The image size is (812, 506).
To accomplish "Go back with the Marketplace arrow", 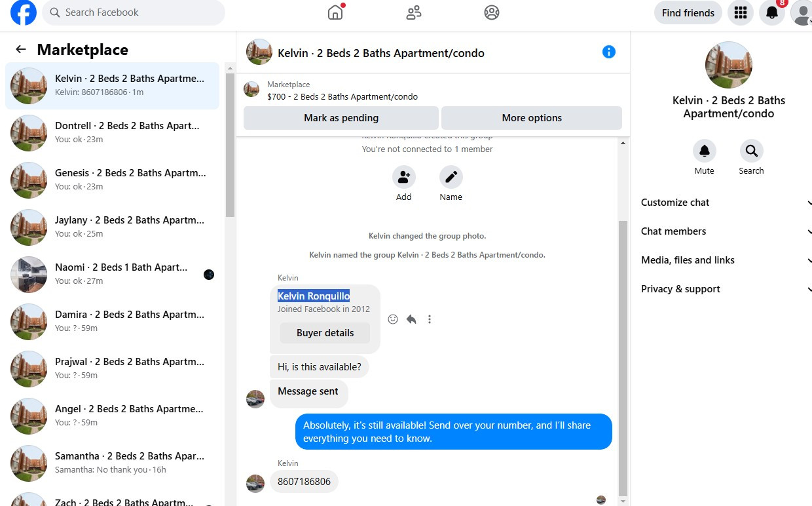I will click(x=21, y=49).
